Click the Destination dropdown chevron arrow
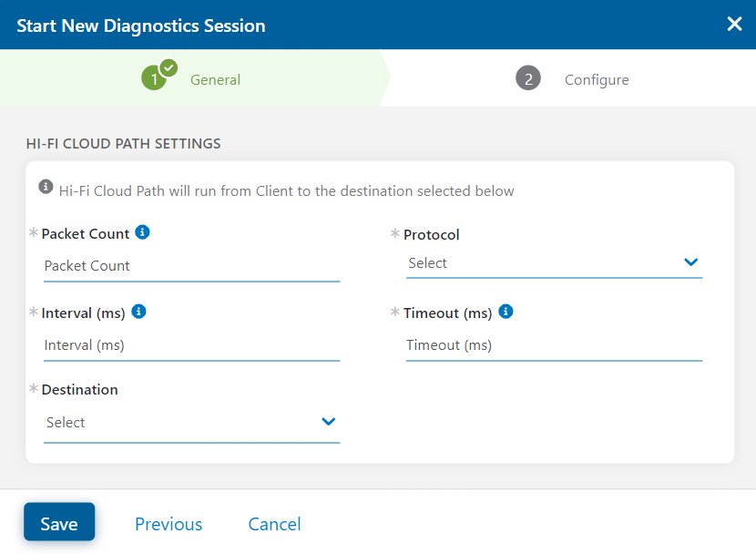Viewport: 756px width, 554px height. (329, 422)
